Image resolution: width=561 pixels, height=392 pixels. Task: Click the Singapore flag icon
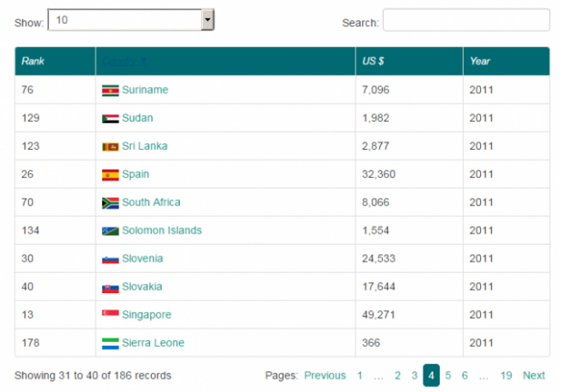[x=110, y=313]
